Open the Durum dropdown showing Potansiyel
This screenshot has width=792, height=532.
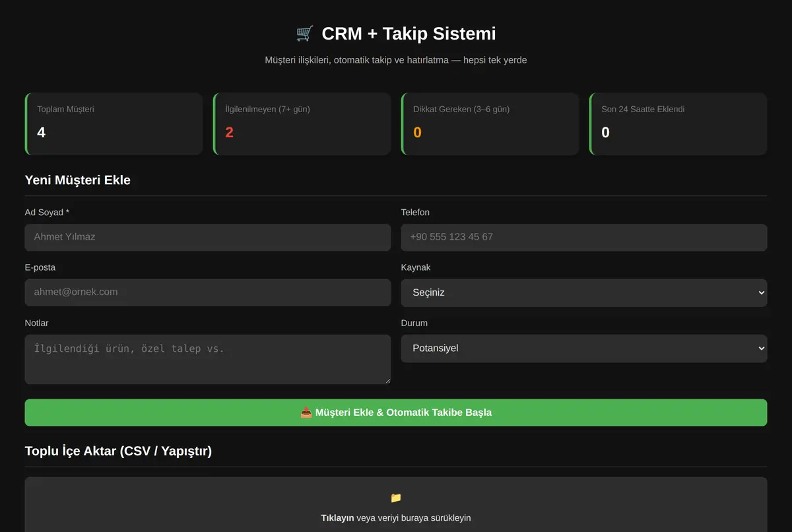point(584,348)
